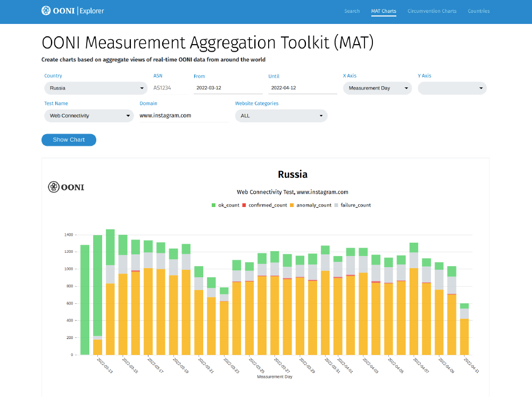
Task: Navigate to the Countries page
Action: [x=479, y=11]
